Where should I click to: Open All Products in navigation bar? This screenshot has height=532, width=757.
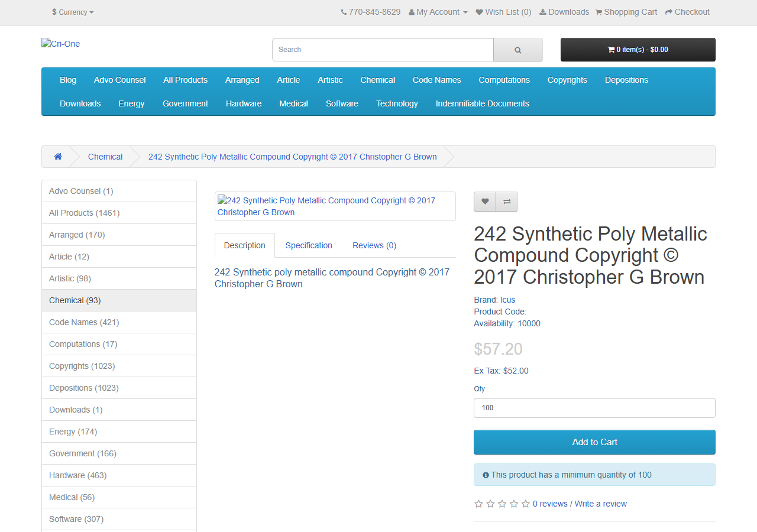(186, 80)
